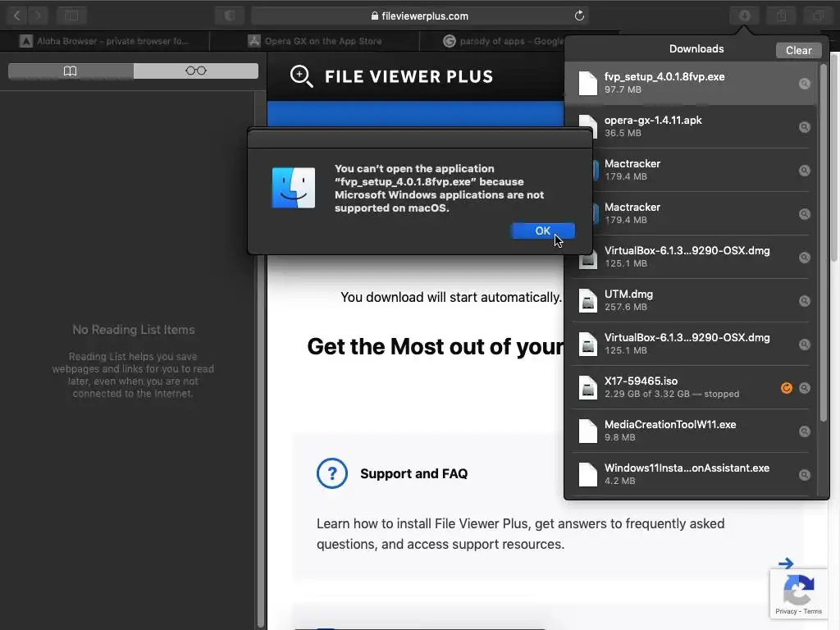
Task: Click the Downloads panel title
Action: (x=696, y=48)
